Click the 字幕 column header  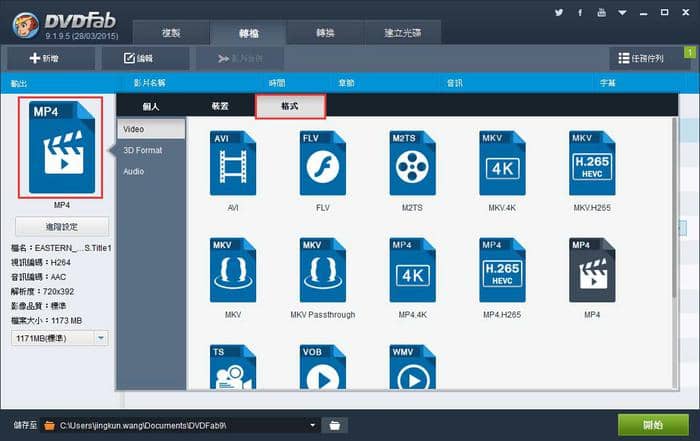pos(608,83)
